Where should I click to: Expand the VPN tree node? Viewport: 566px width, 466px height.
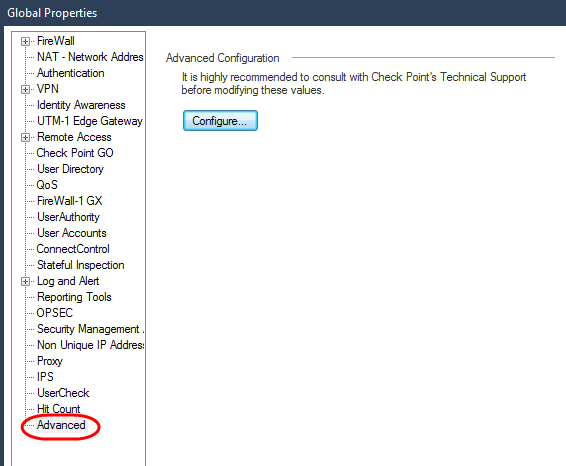tap(25, 89)
